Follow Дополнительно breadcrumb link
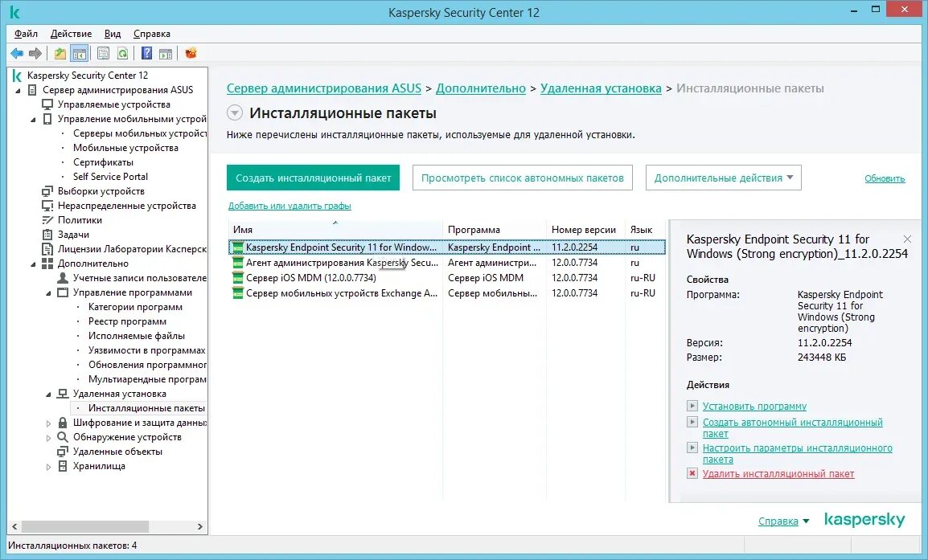This screenshot has height=560, width=928. pos(481,88)
